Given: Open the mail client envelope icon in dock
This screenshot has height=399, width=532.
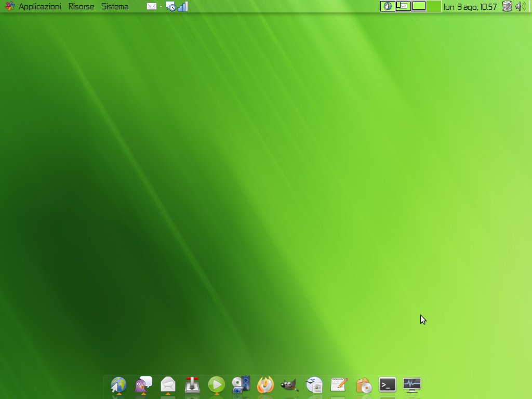Looking at the screenshot, I should 168,385.
